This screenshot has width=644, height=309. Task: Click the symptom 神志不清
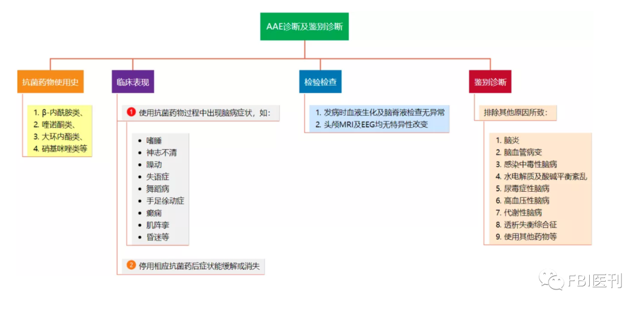point(162,152)
